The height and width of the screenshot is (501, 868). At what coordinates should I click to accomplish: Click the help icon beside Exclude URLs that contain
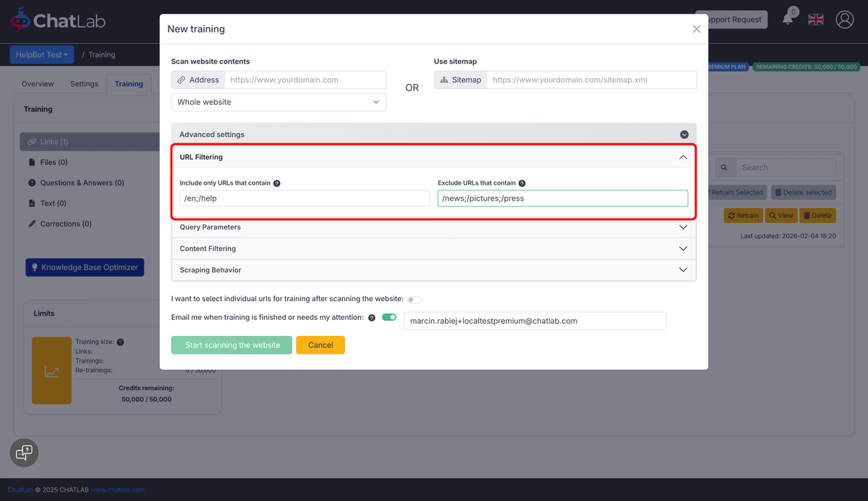click(522, 182)
